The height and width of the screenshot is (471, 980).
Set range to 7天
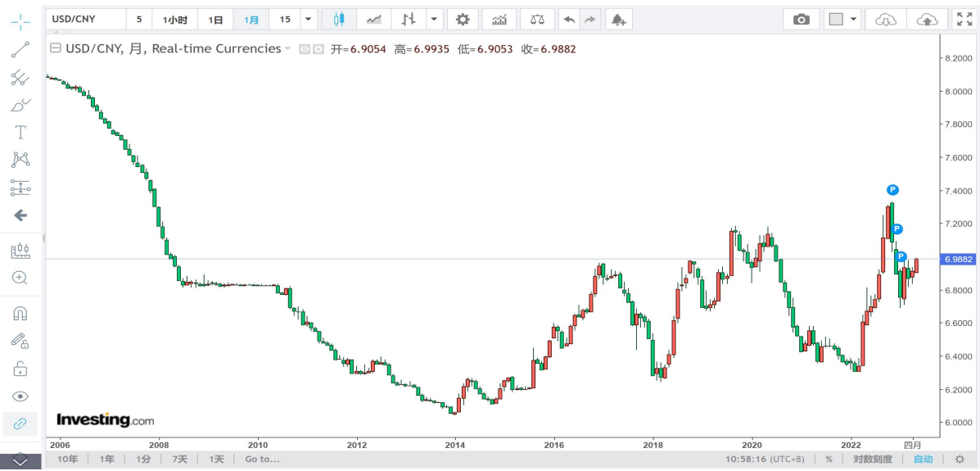(x=179, y=459)
